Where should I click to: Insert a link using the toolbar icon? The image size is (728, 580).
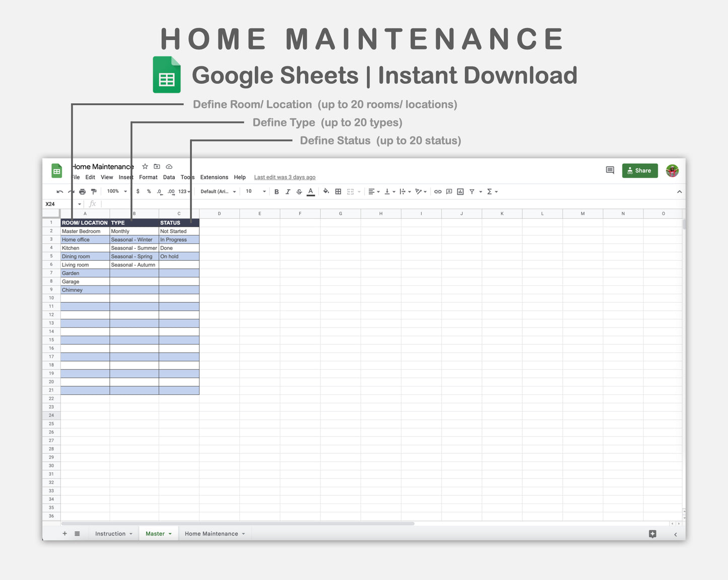437,191
